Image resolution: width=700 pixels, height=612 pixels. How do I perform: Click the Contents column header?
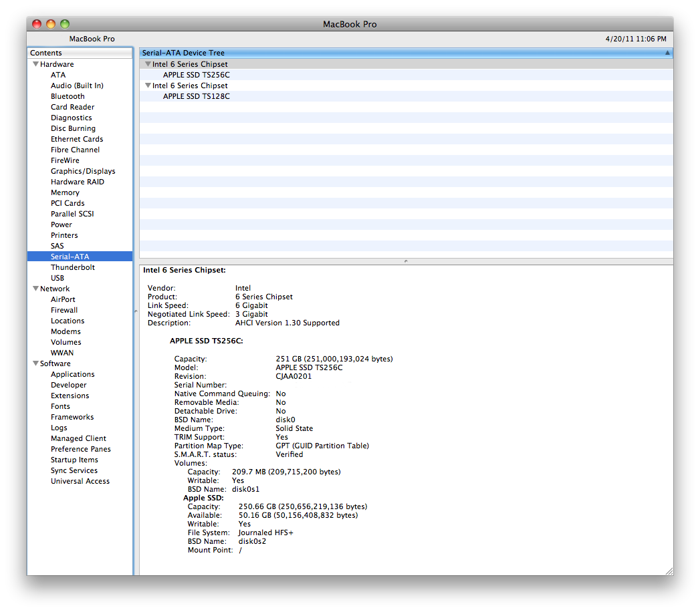pos(80,53)
